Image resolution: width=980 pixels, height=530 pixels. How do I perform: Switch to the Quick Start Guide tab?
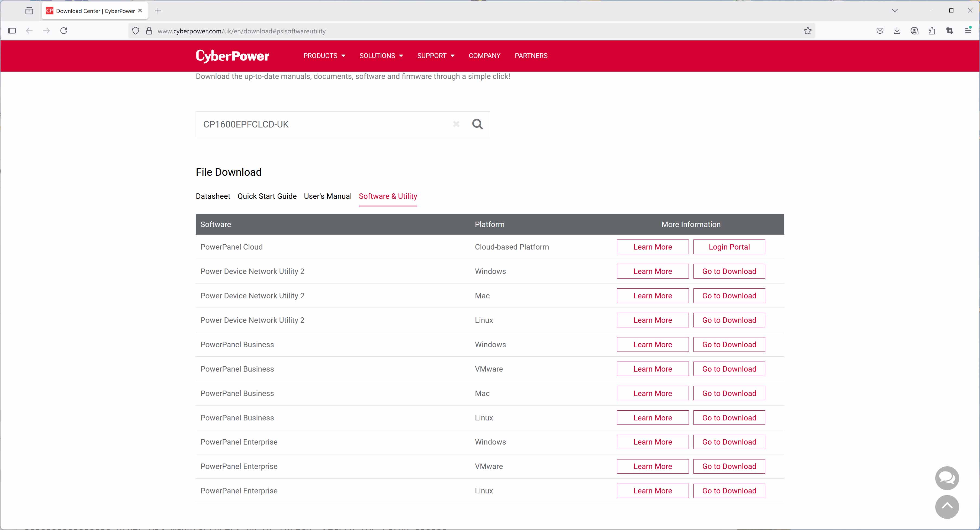point(267,196)
